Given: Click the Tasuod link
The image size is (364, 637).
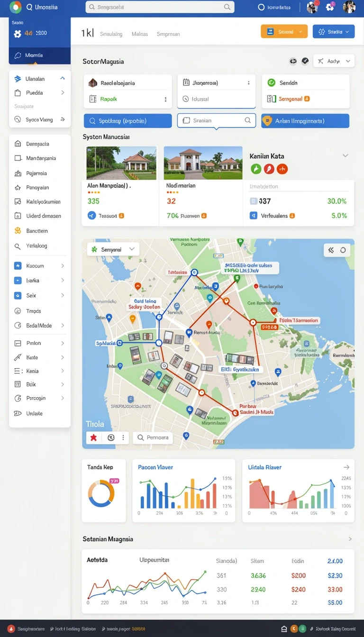Looking at the screenshot, I should point(108,216).
